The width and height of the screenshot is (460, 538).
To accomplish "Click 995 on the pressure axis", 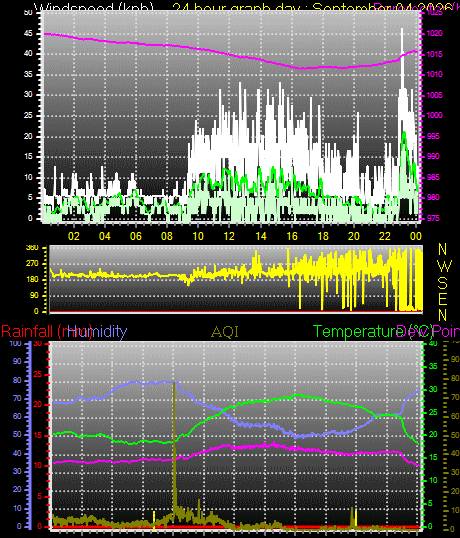I will [x=433, y=136].
